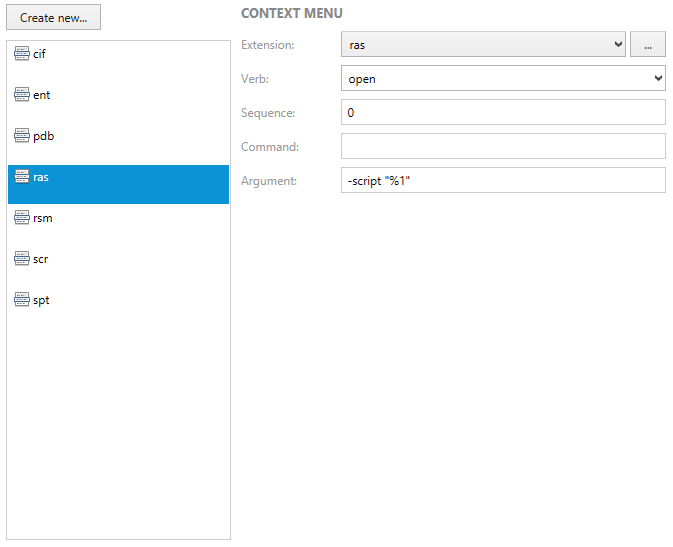This screenshot has width=673, height=547.
Task: Open the Extension dropdown showing ras
Action: 483,45
